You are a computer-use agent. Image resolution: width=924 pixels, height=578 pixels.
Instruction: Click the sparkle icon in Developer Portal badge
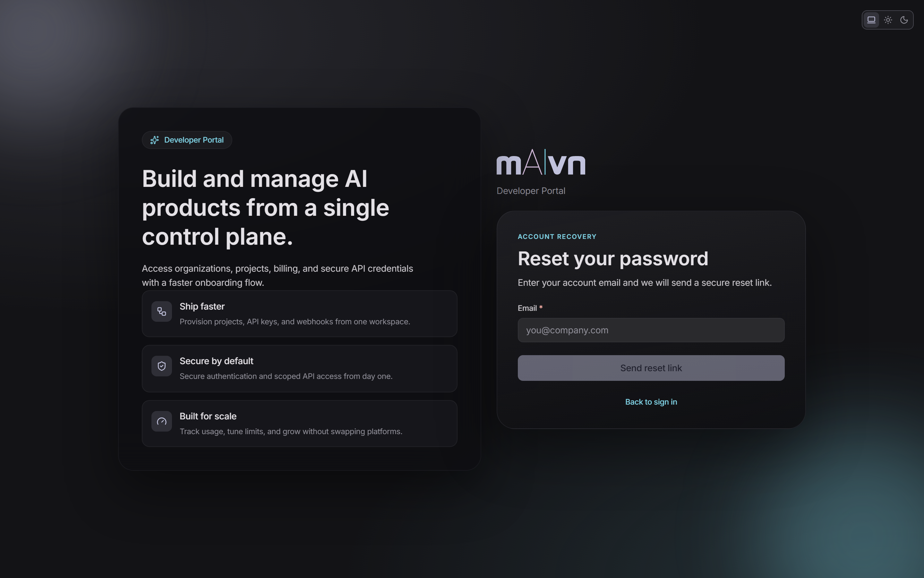155,140
